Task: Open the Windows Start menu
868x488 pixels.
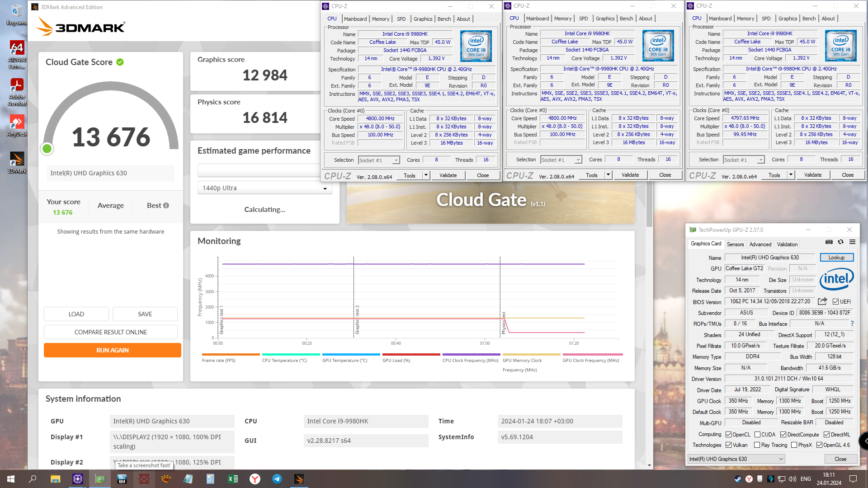Action: click(x=11, y=479)
